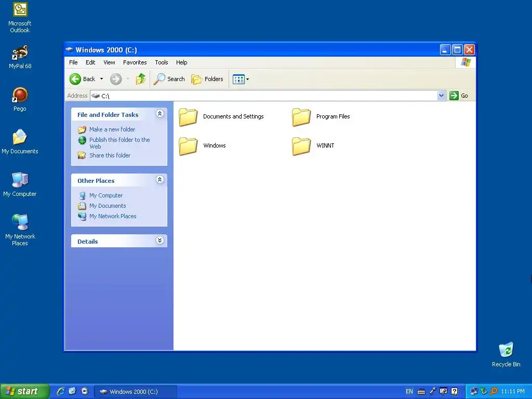
Task: Click the keyboard icon in language bar
Action: pyautogui.click(x=421, y=392)
